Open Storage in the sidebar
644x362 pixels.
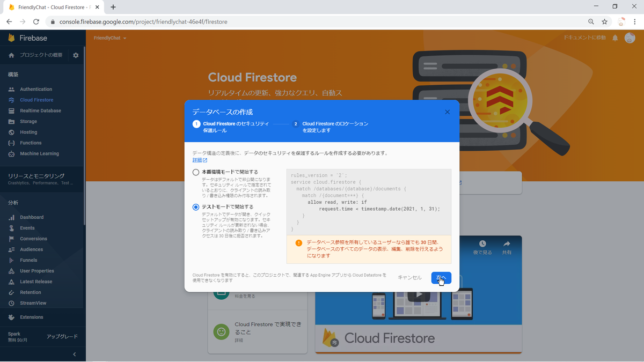(28, 121)
